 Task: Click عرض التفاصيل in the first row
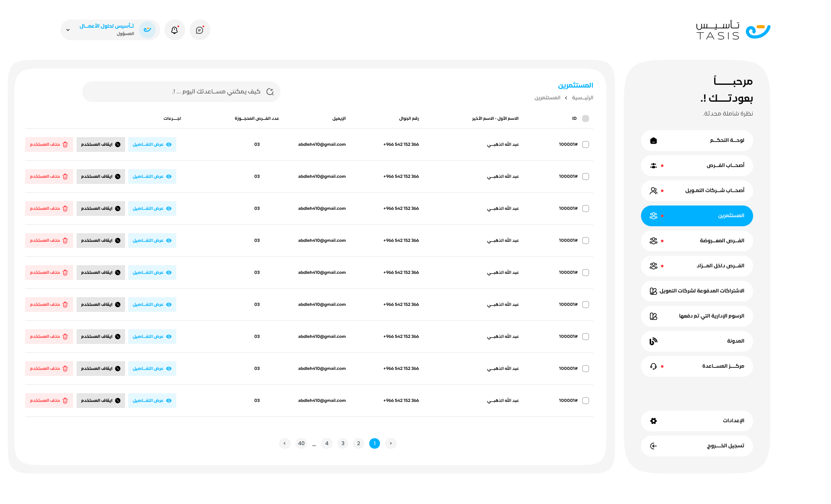tap(152, 144)
